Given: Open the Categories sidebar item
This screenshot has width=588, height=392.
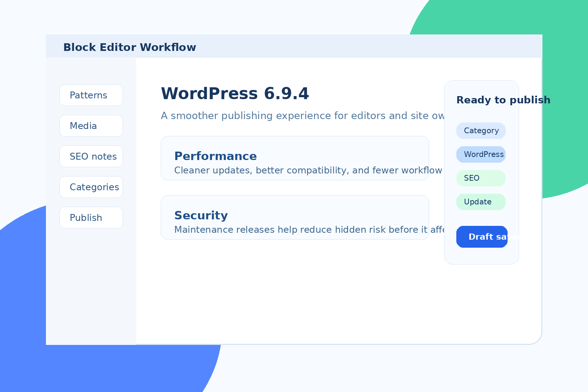Looking at the screenshot, I should coord(91,187).
